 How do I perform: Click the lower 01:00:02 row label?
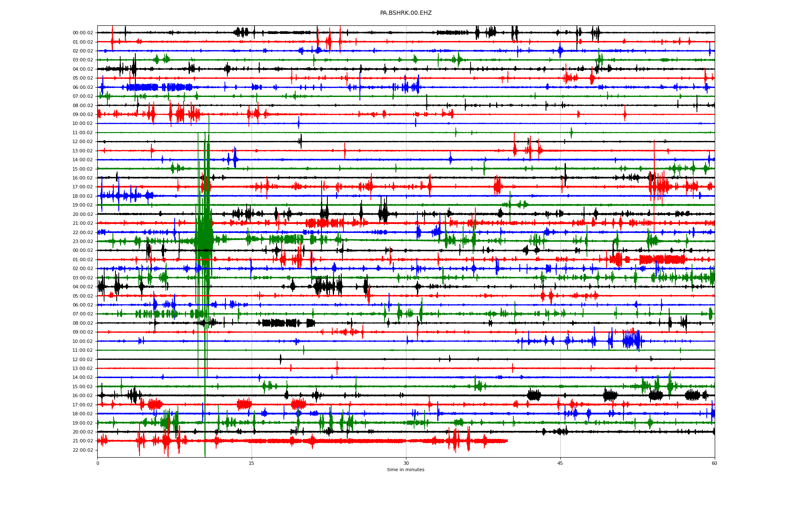click(x=82, y=260)
